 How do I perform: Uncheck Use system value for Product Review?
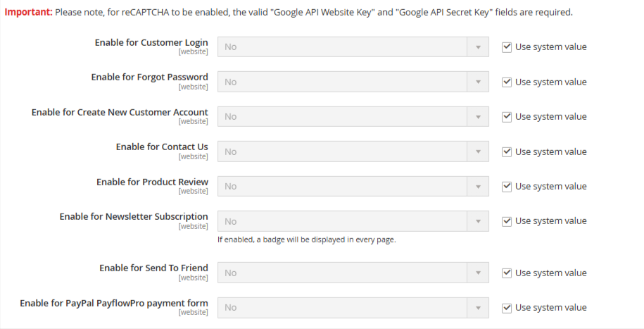pos(507,187)
